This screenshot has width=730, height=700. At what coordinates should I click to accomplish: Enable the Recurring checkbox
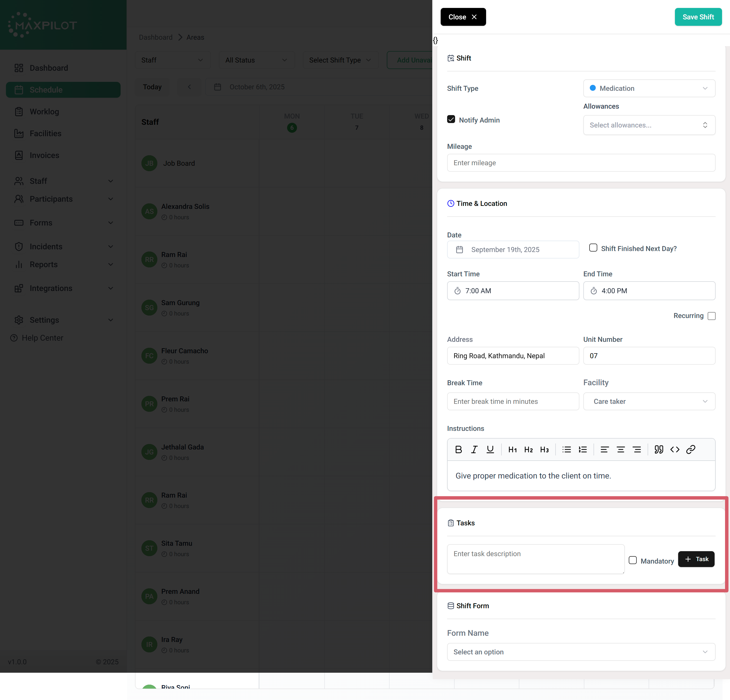pyautogui.click(x=711, y=316)
